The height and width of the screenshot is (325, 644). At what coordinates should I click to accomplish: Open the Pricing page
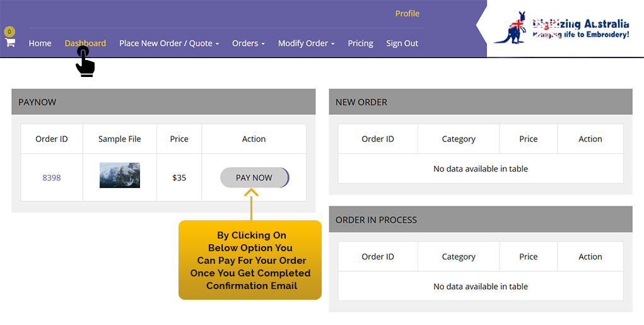click(x=360, y=43)
